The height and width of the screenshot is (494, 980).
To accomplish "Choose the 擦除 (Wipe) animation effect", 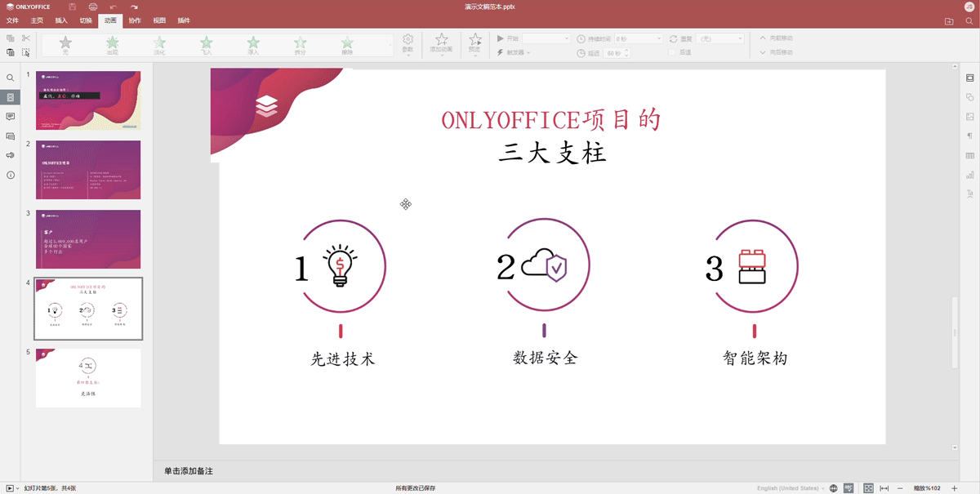I will [346, 42].
